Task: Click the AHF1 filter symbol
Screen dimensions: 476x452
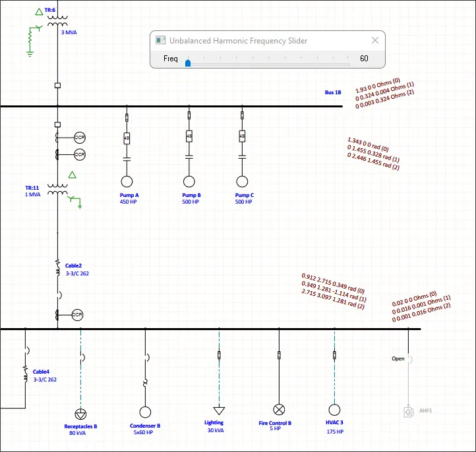Action: point(408,412)
